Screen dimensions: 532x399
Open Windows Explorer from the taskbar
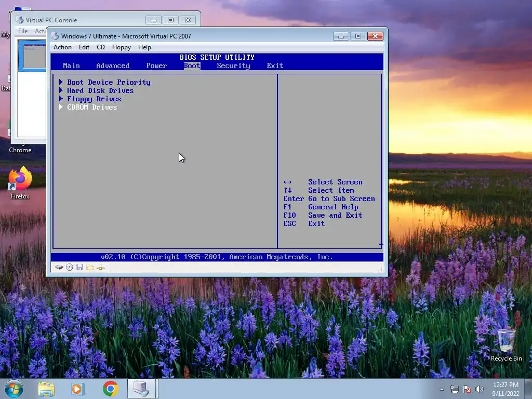click(46, 389)
